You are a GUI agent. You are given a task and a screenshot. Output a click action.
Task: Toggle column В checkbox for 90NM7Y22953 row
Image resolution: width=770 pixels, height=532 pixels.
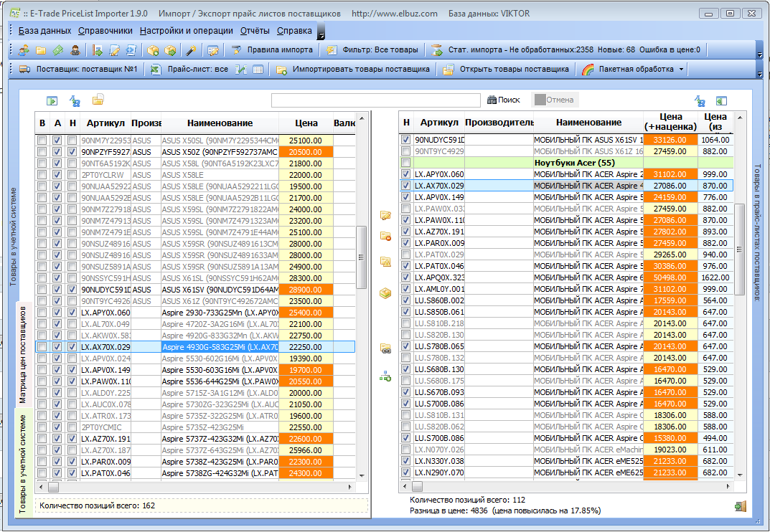click(x=42, y=141)
